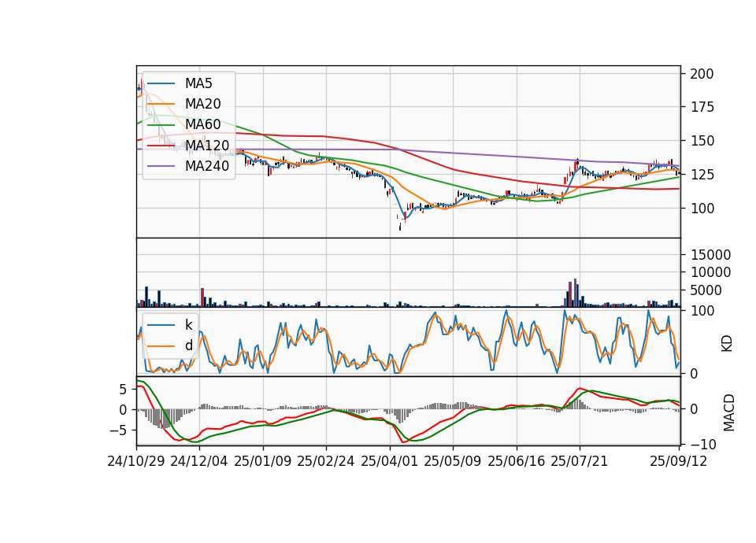Click the 25/06/16 date label
This screenshot has width=756, height=543.
pyautogui.click(x=516, y=461)
